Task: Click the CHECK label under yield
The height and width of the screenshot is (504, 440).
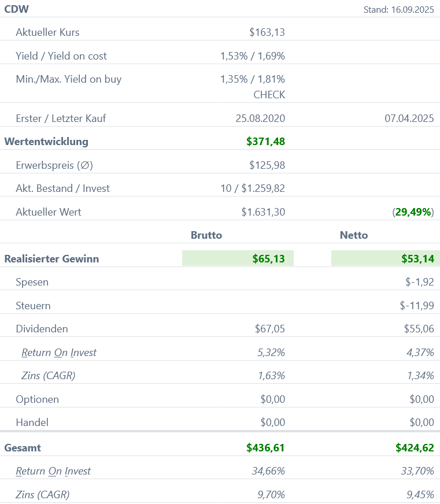Action: (269, 94)
